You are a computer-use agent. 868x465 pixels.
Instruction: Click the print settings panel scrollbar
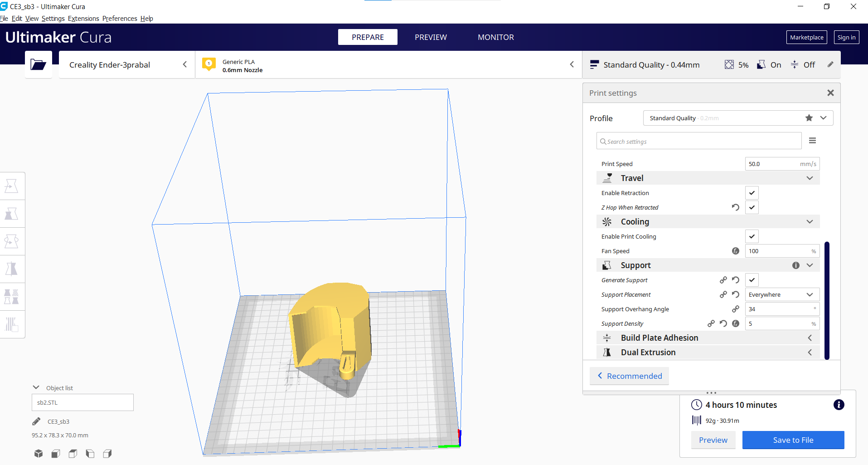(x=827, y=301)
